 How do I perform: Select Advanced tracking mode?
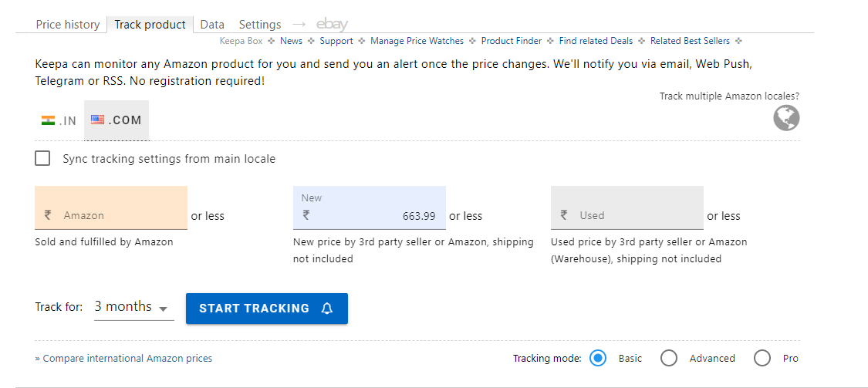[x=669, y=358]
